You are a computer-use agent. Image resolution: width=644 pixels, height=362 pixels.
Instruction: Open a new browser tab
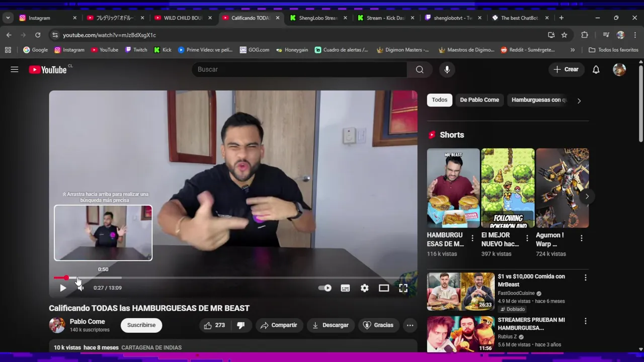(x=561, y=18)
